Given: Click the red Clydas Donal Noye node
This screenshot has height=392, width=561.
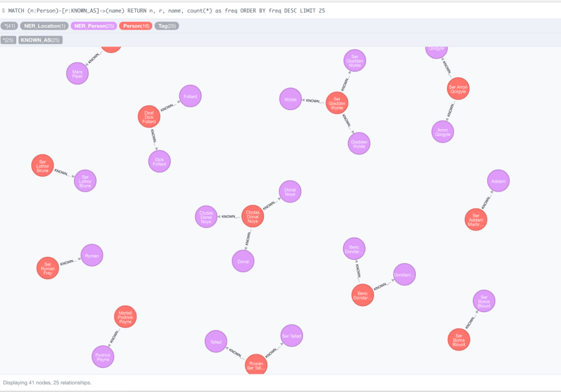Looking at the screenshot, I should tap(253, 216).
